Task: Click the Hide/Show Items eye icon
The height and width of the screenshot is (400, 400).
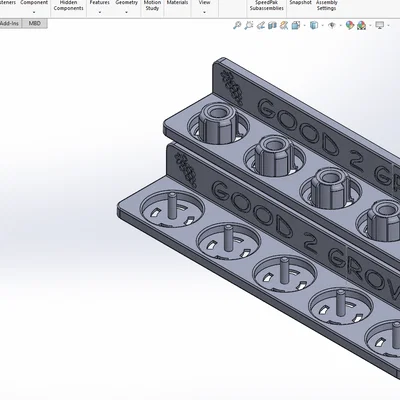Action: 332,25
